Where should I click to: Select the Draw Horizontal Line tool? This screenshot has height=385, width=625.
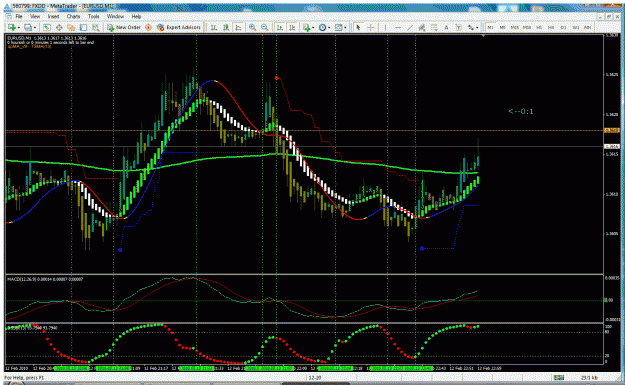click(398, 28)
